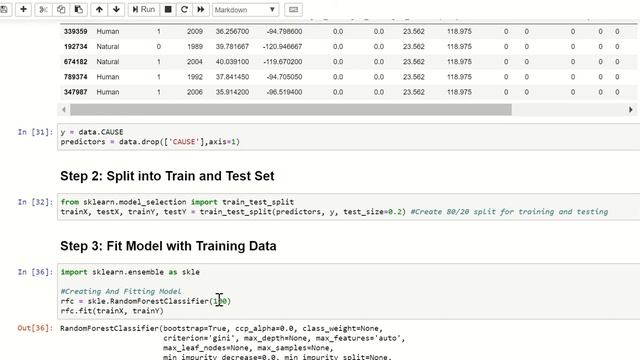
Task: Select the Step 2: Split into Train and Test Set heading
Action: tap(167, 176)
